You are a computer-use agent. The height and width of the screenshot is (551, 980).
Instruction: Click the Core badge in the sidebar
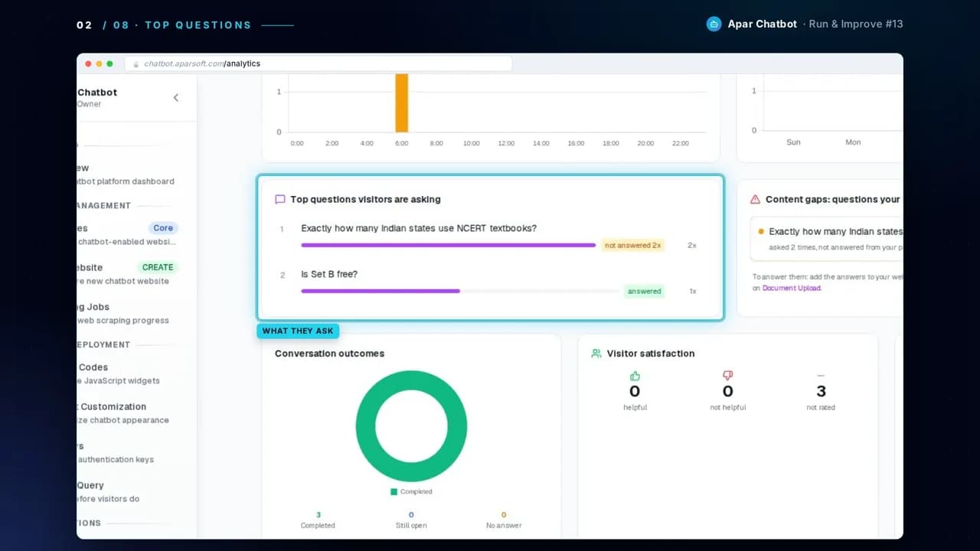pos(163,228)
